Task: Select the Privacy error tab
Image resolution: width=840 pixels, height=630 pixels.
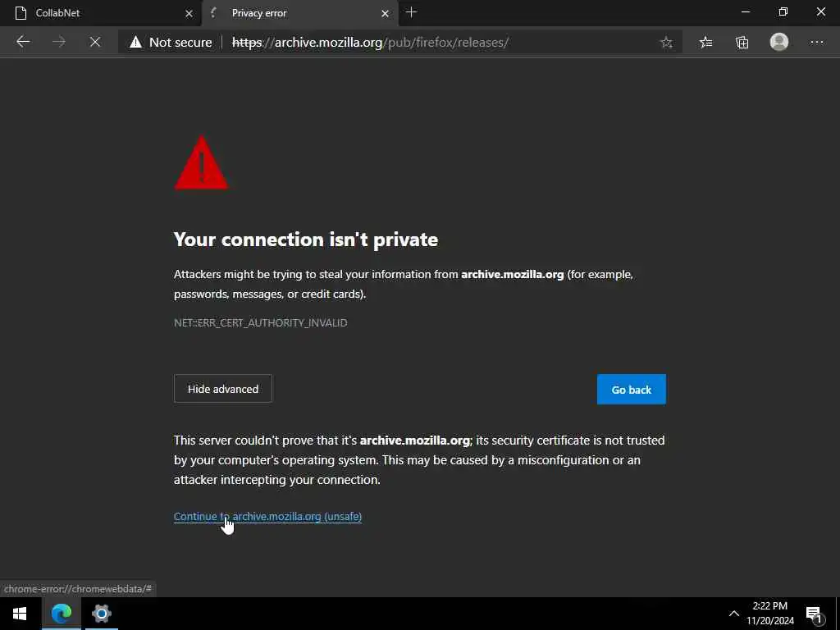Action: 300,13
